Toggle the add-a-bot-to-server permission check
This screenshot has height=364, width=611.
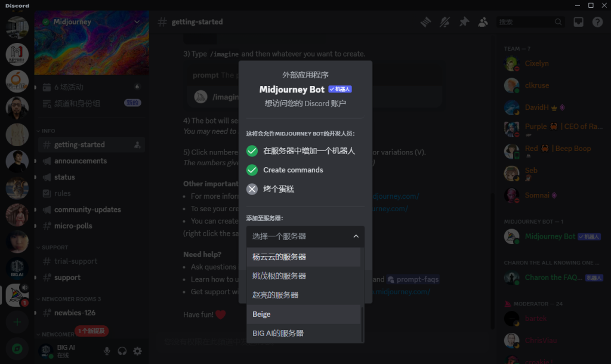(x=252, y=151)
